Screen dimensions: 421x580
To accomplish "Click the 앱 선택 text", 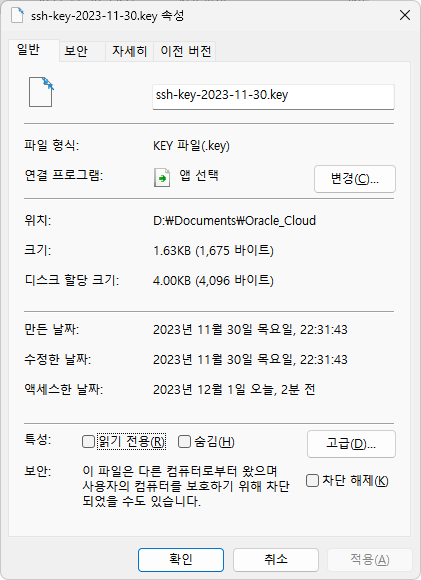I will coord(199,175).
